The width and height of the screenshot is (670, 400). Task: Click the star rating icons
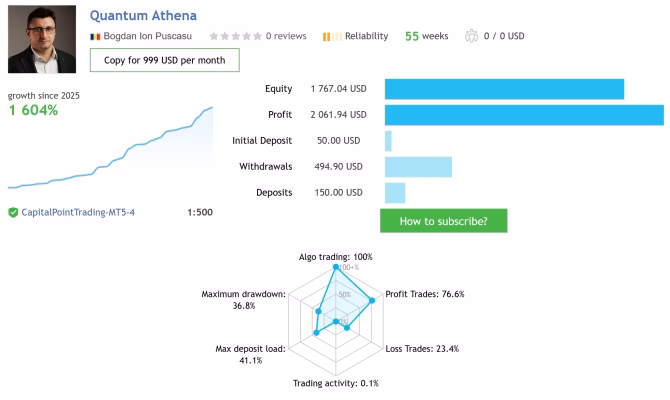click(x=235, y=36)
